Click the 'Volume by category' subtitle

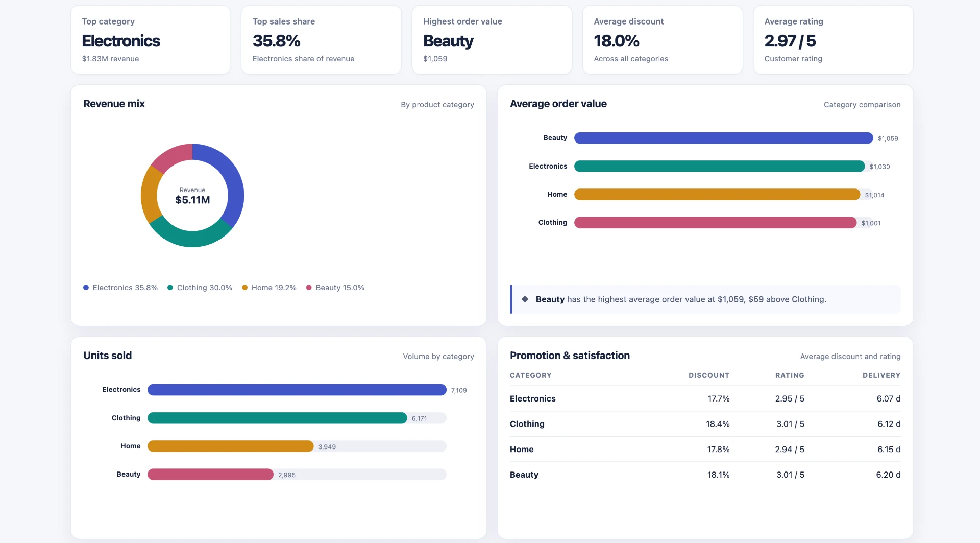[438, 357]
